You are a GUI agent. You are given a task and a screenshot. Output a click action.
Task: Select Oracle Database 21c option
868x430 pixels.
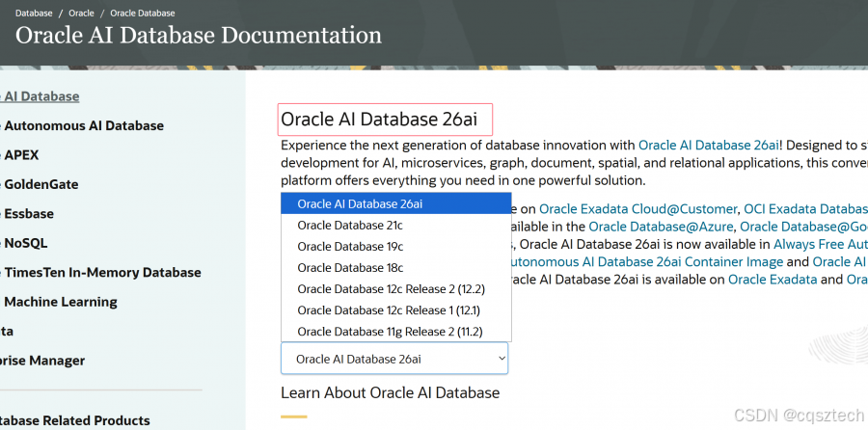395,226
